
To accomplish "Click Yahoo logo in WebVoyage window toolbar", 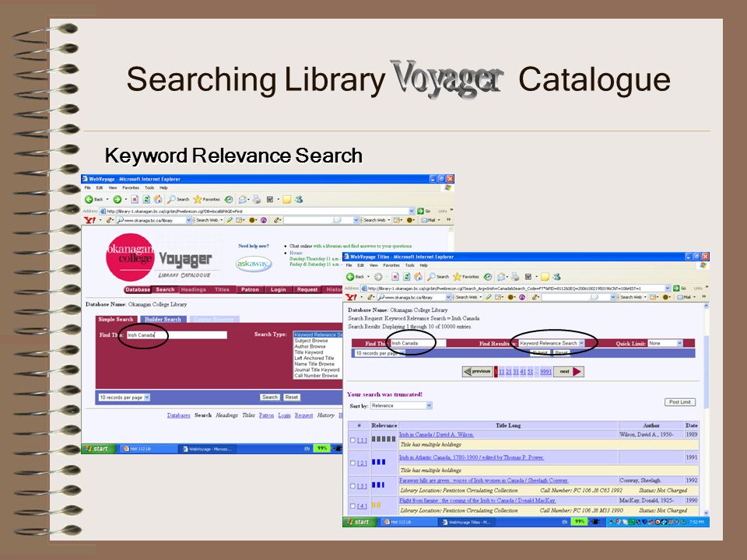I will click(x=89, y=220).
